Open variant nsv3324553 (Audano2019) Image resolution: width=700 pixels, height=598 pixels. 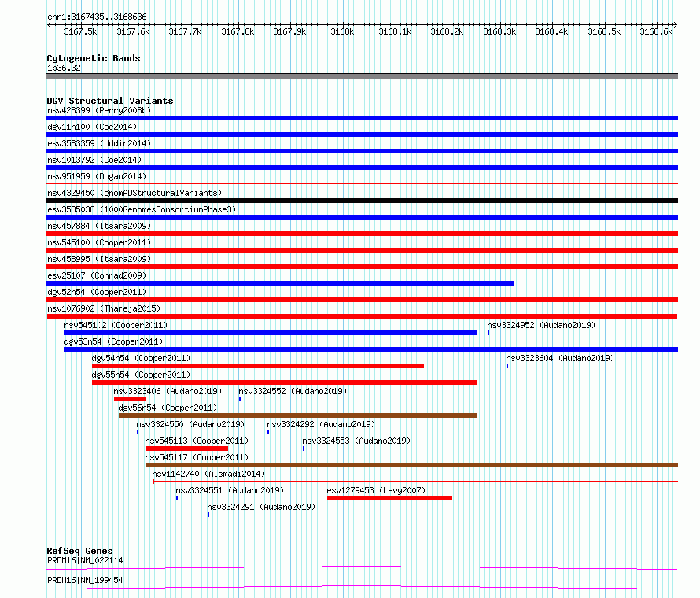coord(356,441)
